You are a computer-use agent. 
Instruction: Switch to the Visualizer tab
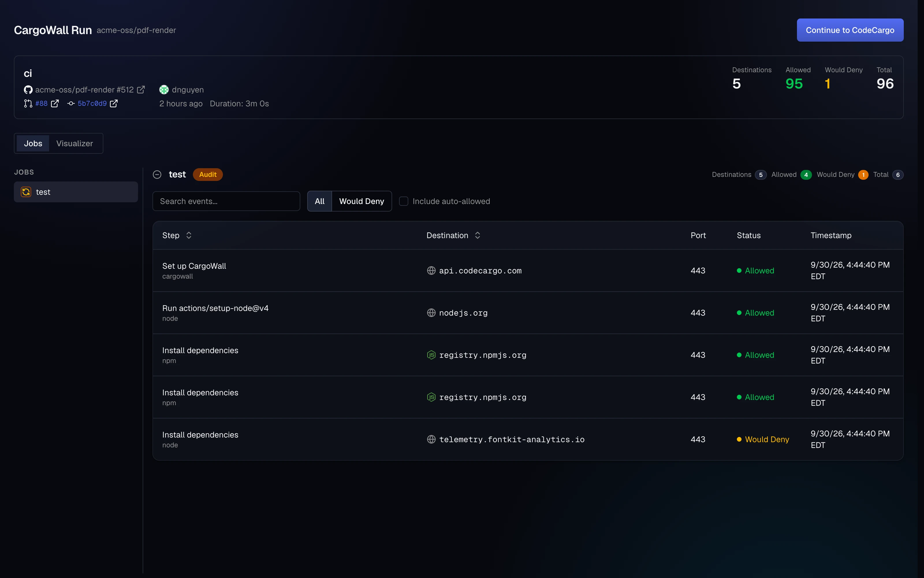[x=74, y=143]
